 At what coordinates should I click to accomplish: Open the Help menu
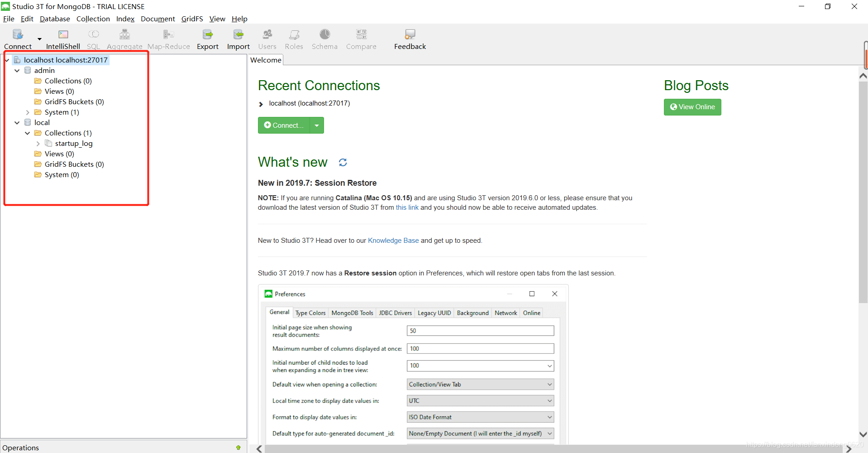coord(239,19)
